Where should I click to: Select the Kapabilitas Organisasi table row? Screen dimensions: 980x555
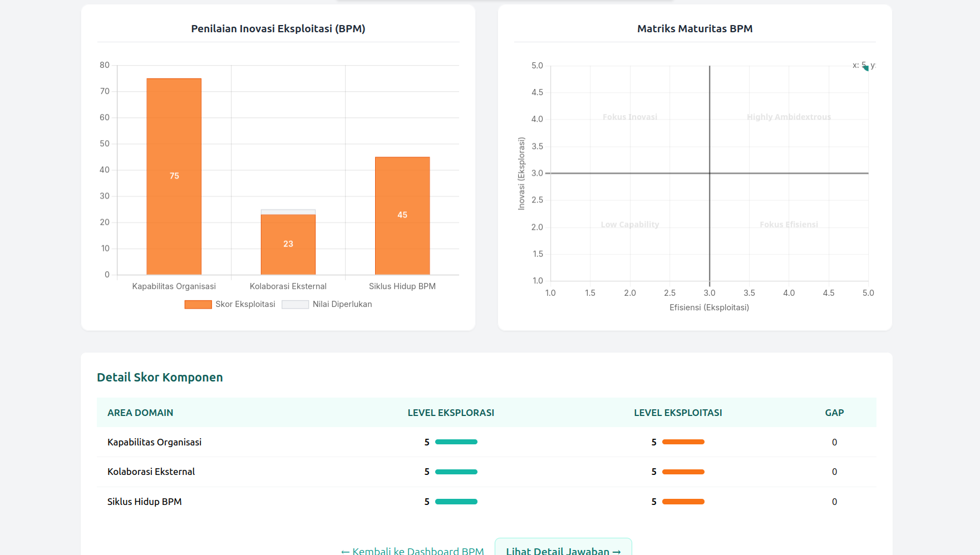[154, 442]
